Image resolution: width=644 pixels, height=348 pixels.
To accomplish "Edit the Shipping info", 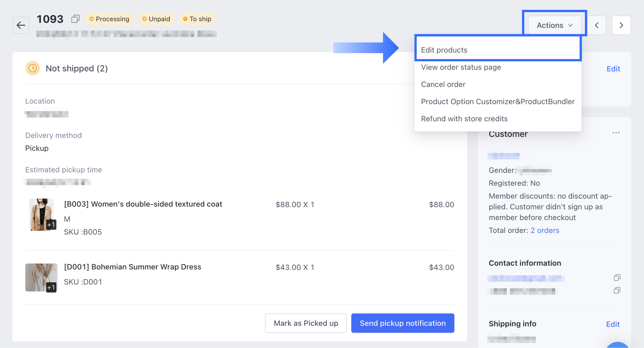I will click(x=613, y=324).
